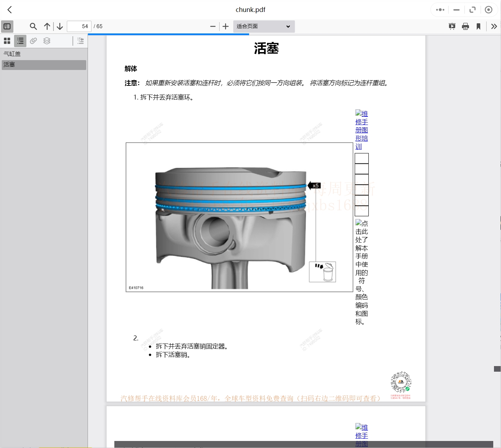Show the document attachments panel

[x=33, y=41]
